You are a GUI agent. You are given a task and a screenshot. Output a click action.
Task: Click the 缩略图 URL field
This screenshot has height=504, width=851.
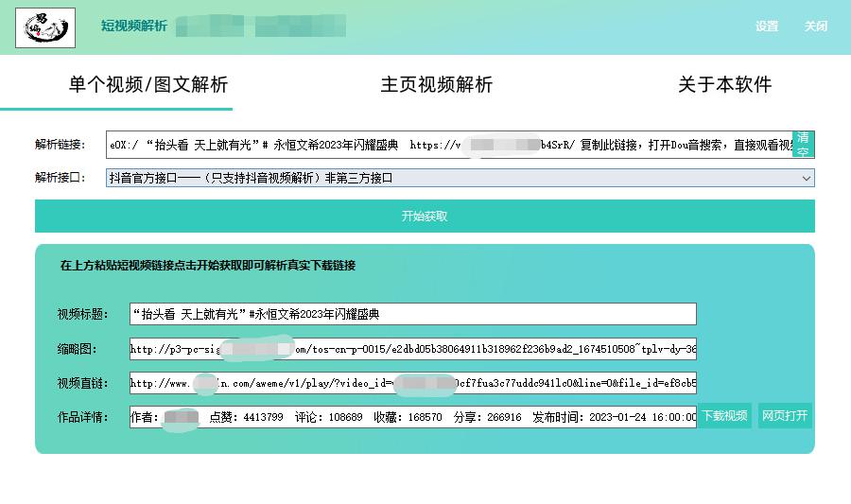(412, 349)
